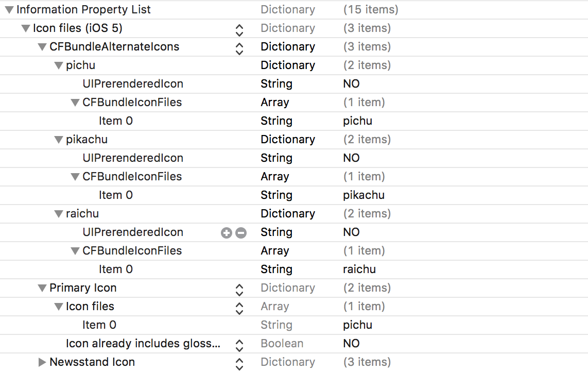Collapse the raichu dictionary
Viewport: 588px width, 371px height.
point(59,214)
